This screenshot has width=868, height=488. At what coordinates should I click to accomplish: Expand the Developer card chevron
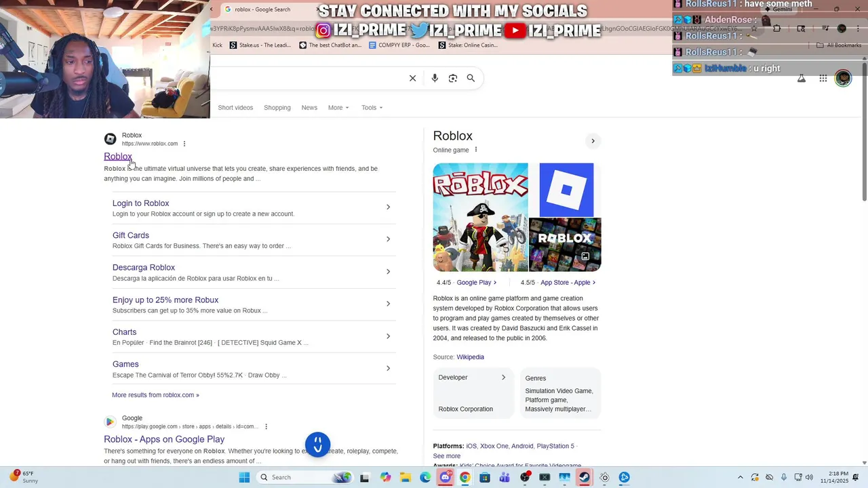click(x=503, y=378)
